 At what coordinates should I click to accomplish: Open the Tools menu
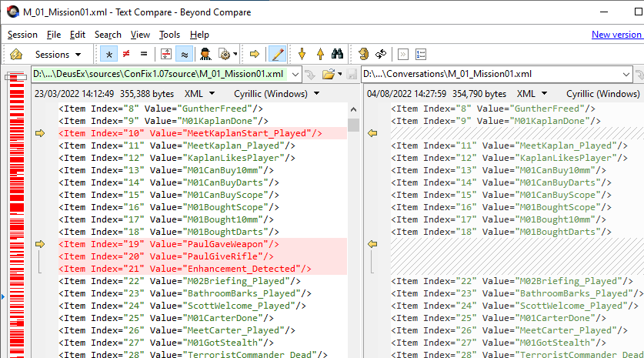(x=169, y=35)
